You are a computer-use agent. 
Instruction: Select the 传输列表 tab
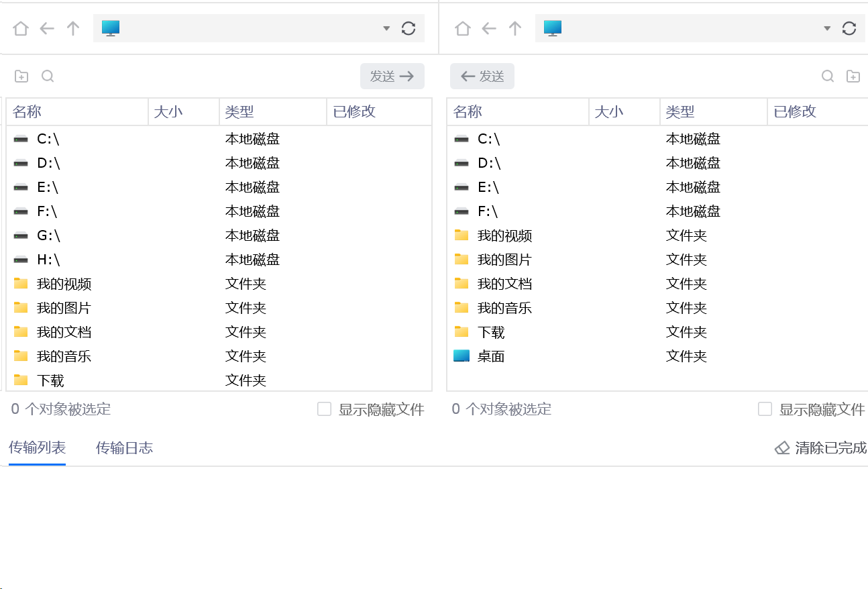(37, 448)
